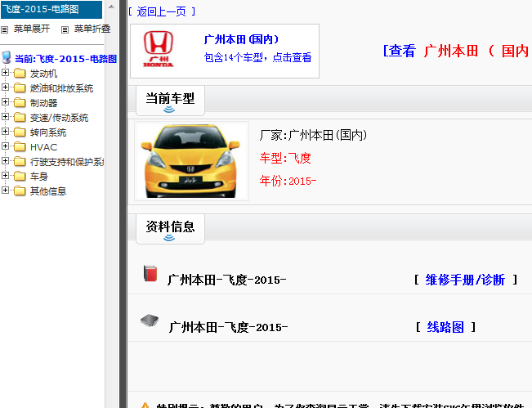This screenshot has width=532, height=408.
Task: Click 包含14个车型,点击查看 link
Action: click(258, 57)
